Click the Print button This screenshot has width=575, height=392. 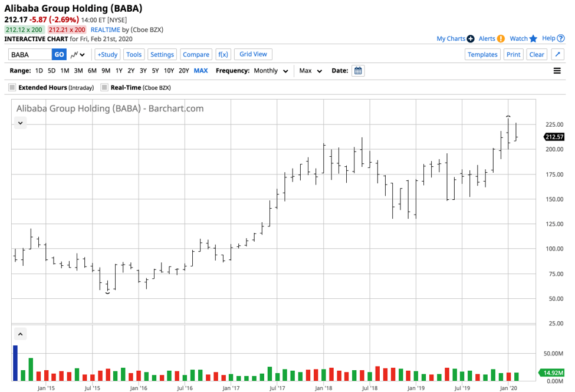point(514,54)
